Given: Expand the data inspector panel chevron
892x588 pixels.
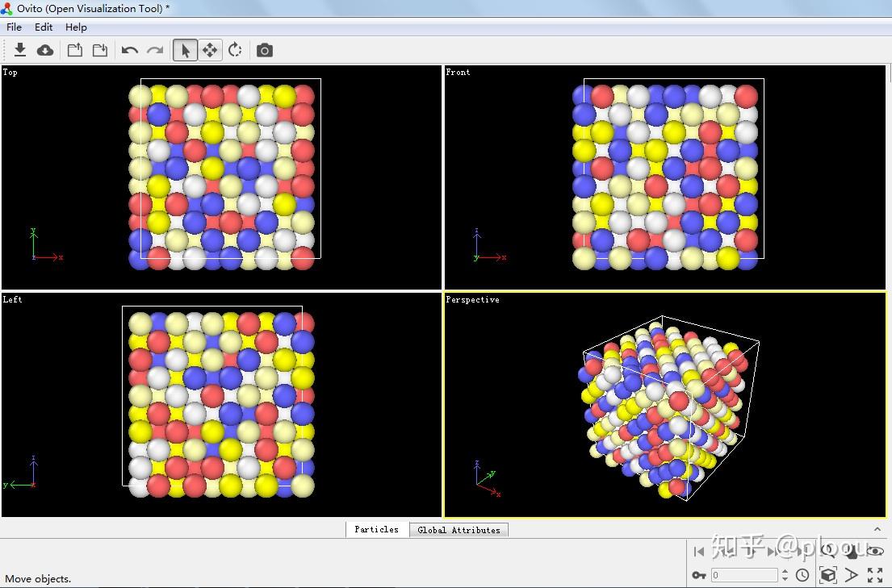Looking at the screenshot, I should point(877,529).
